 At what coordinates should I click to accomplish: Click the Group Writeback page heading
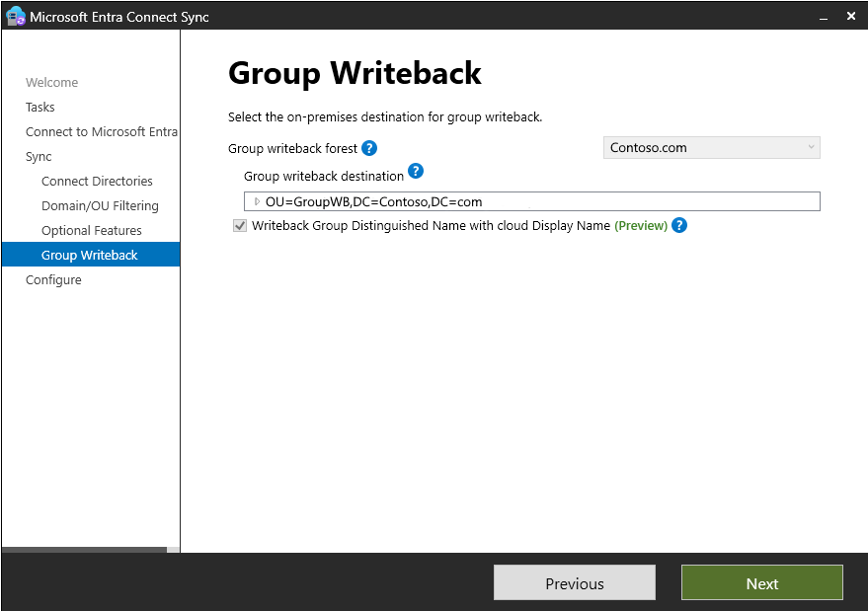click(355, 73)
